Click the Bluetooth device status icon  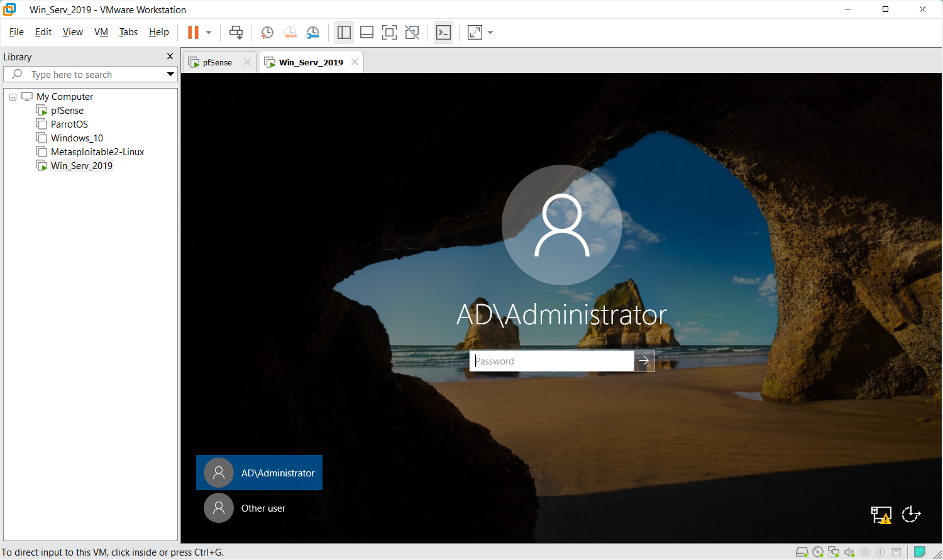point(881,552)
